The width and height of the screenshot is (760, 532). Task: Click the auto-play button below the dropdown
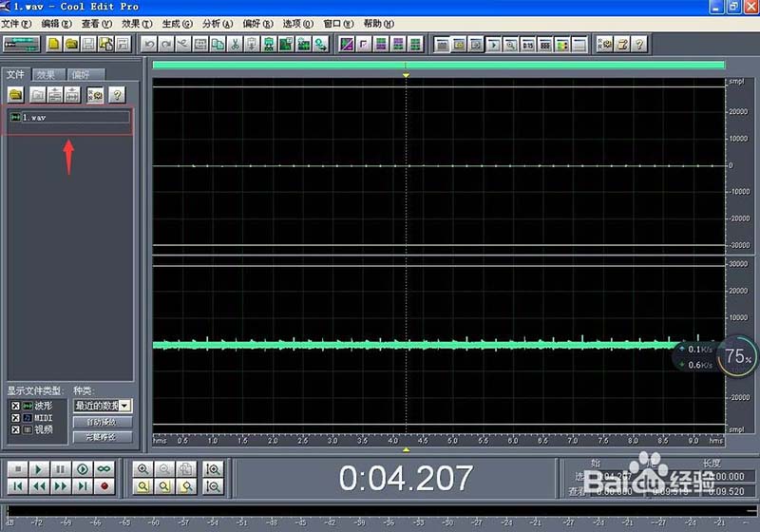click(x=103, y=422)
